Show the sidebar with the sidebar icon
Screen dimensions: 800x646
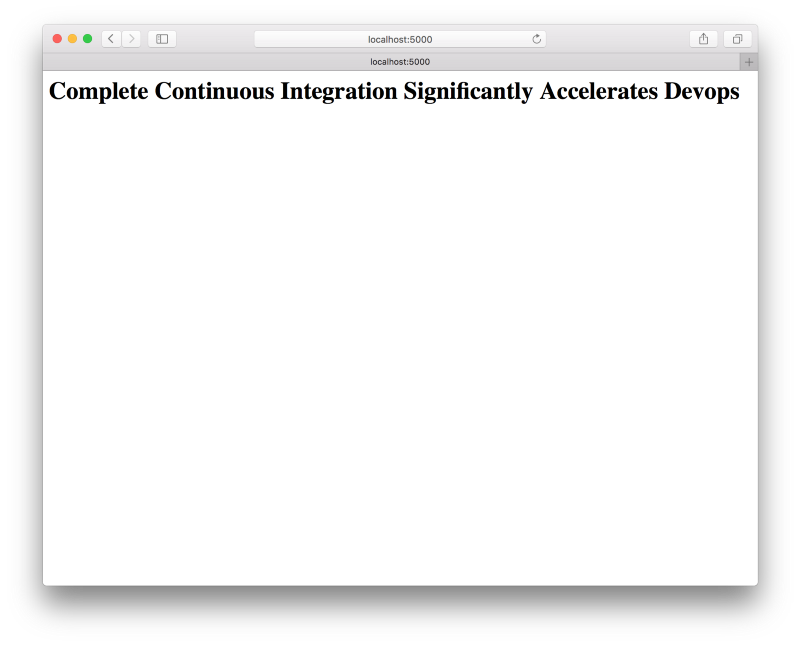pyautogui.click(x=162, y=39)
